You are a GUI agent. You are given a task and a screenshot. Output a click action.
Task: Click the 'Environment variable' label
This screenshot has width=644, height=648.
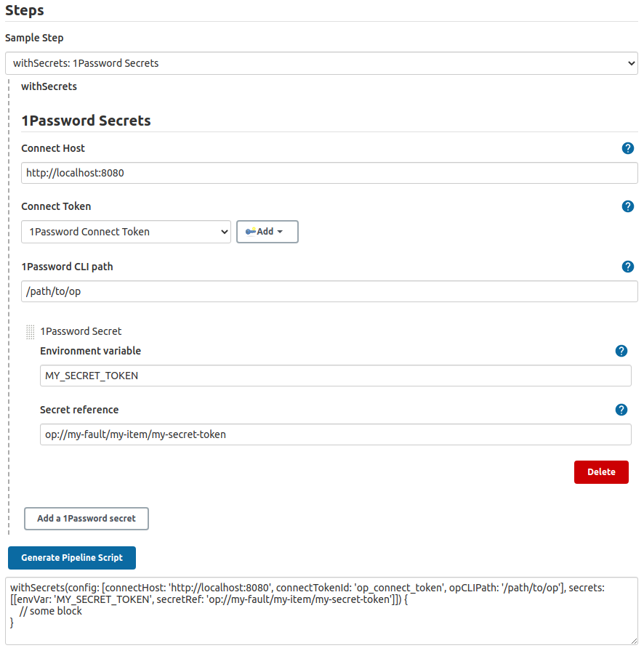[x=91, y=351]
